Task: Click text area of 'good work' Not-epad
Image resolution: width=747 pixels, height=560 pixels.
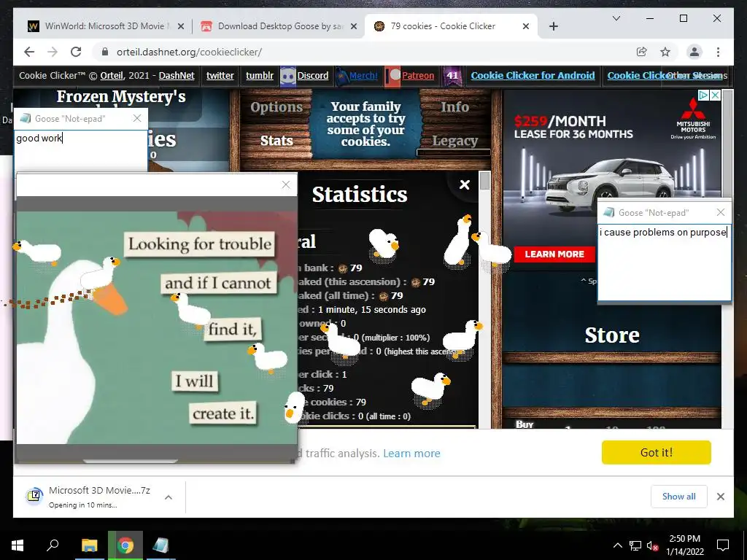Action: [81, 152]
